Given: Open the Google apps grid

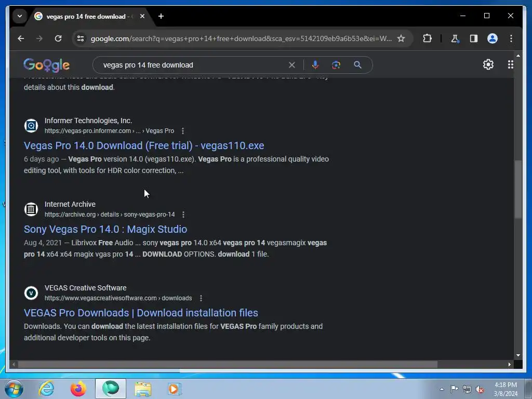Looking at the screenshot, I should point(510,64).
